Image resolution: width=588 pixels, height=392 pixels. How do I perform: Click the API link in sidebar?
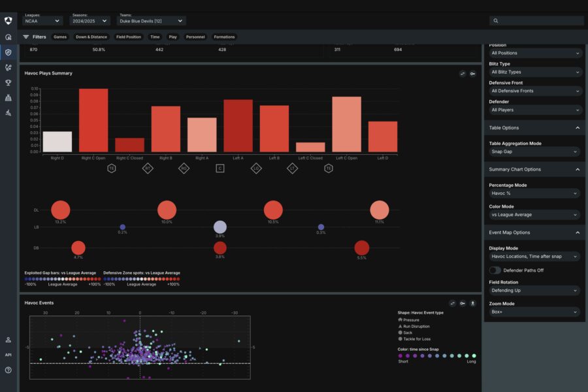click(8, 355)
